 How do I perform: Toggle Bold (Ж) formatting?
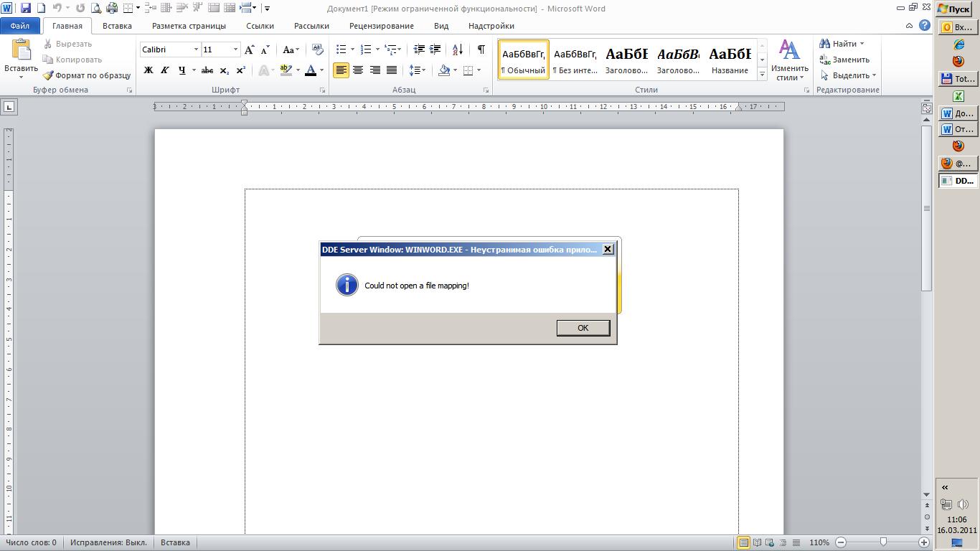point(149,70)
